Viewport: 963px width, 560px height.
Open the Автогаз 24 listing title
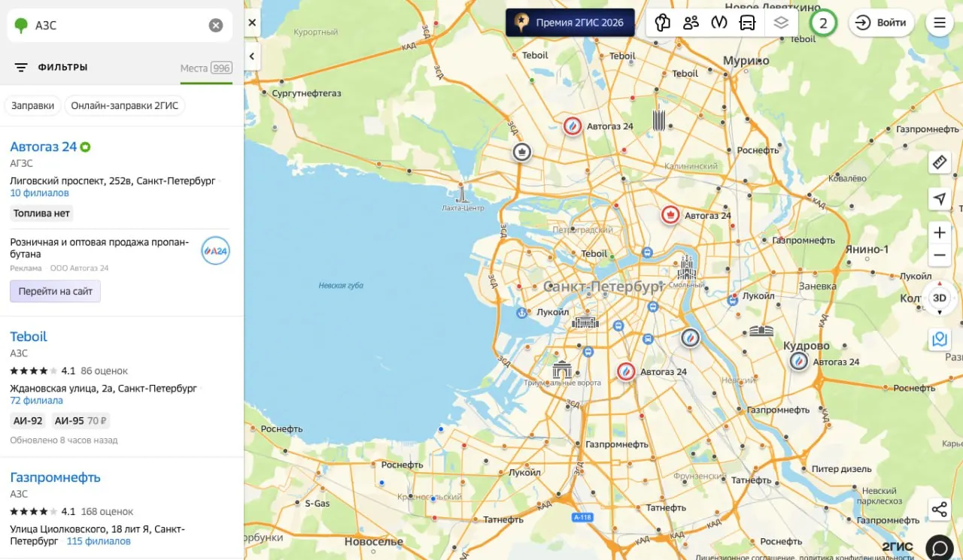click(44, 147)
